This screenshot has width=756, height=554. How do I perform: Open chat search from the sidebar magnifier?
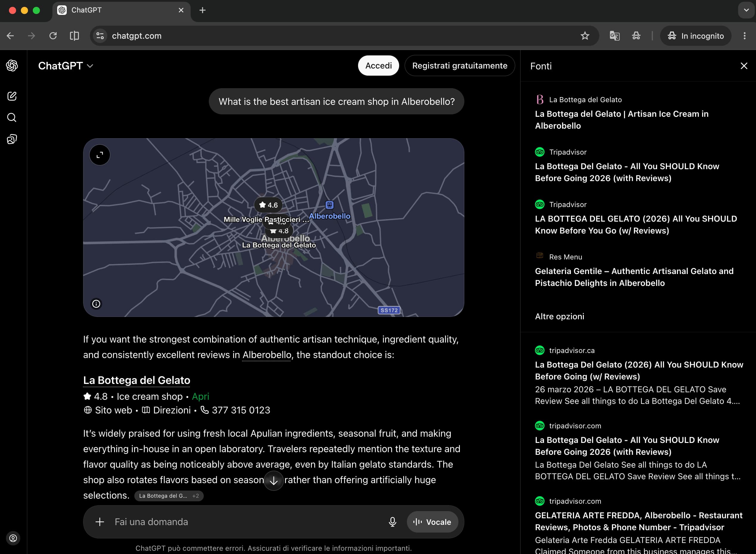[12, 118]
